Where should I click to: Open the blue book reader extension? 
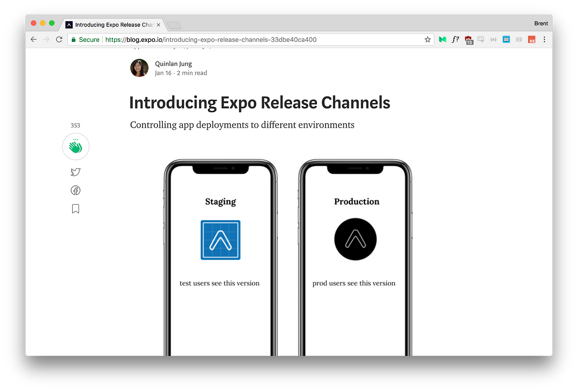506,39
